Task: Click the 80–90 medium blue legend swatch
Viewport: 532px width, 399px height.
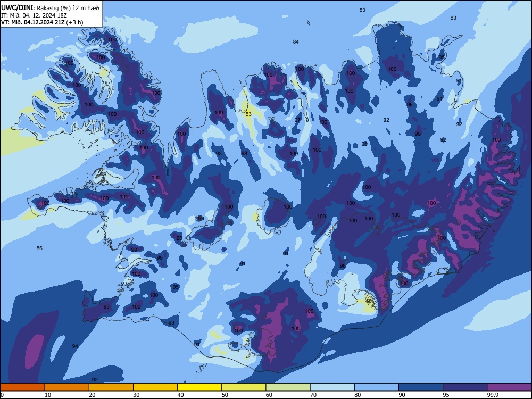Action: 377,387
